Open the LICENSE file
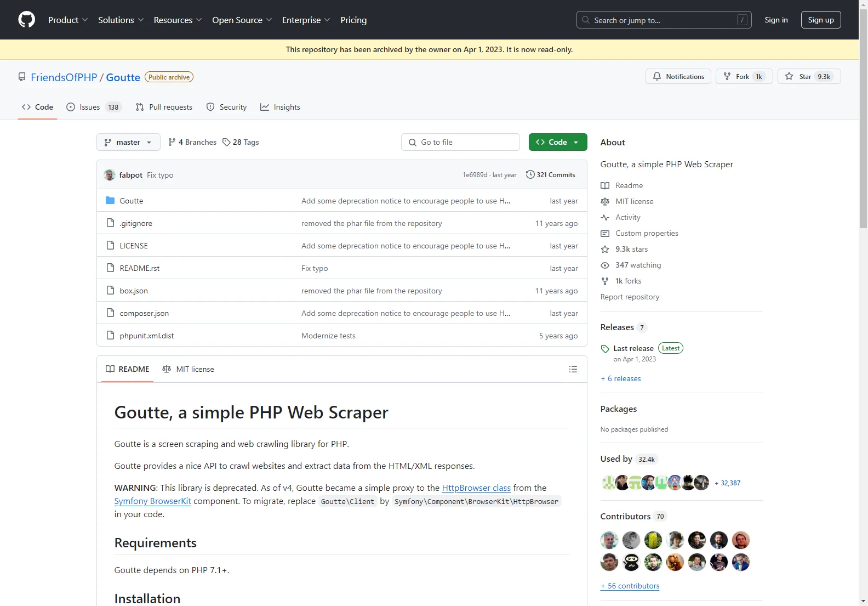 (x=134, y=246)
